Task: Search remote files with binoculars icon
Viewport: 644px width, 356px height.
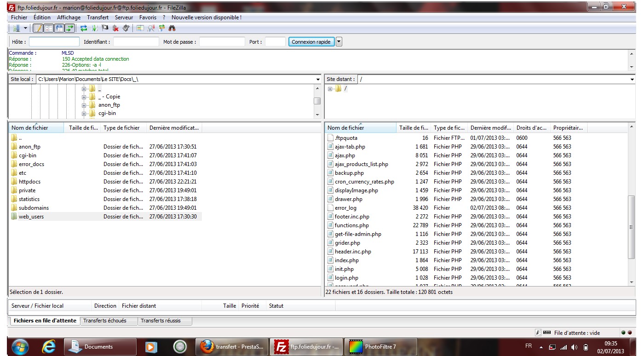Action: (x=172, y=29)
